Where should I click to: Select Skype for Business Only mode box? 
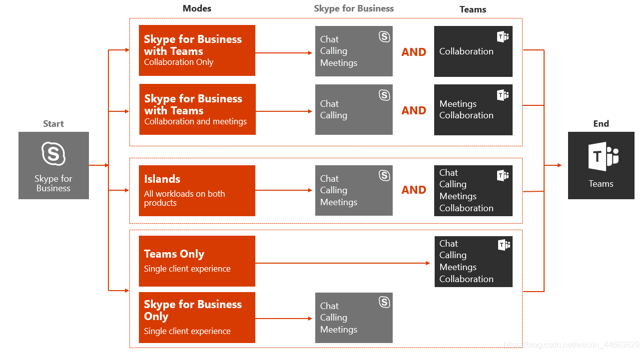pos(197,318)
